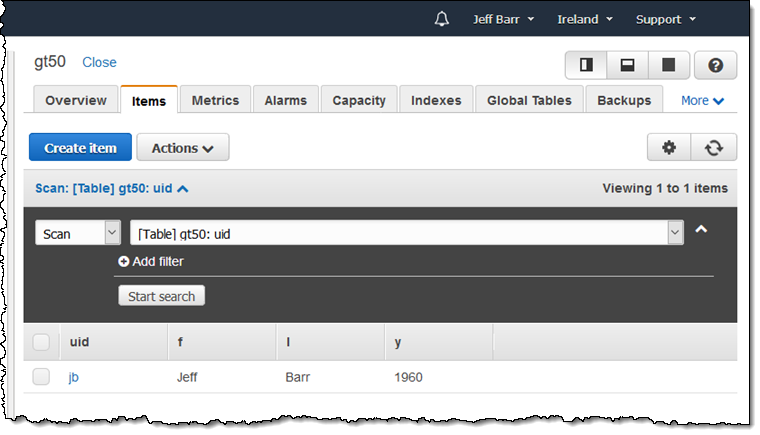Select the bottom-panel layout view icon

(x=627, y=65)
